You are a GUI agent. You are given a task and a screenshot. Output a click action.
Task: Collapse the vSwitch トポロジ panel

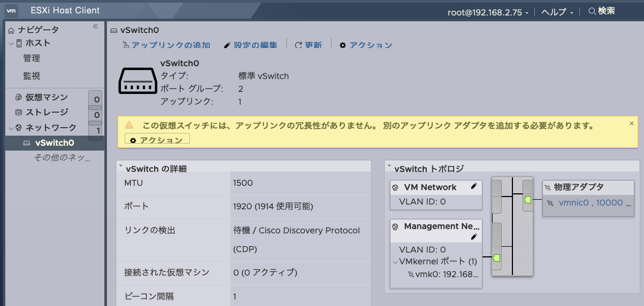389,166
